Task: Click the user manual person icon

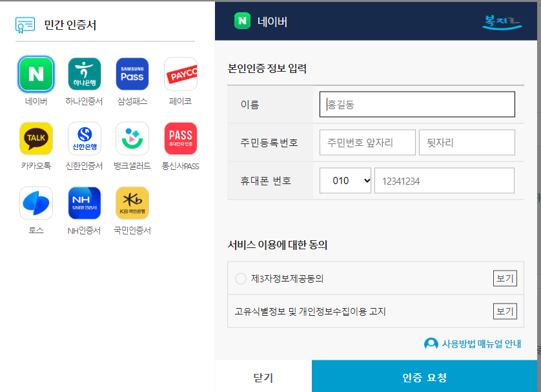Action: tap(431, 344)
